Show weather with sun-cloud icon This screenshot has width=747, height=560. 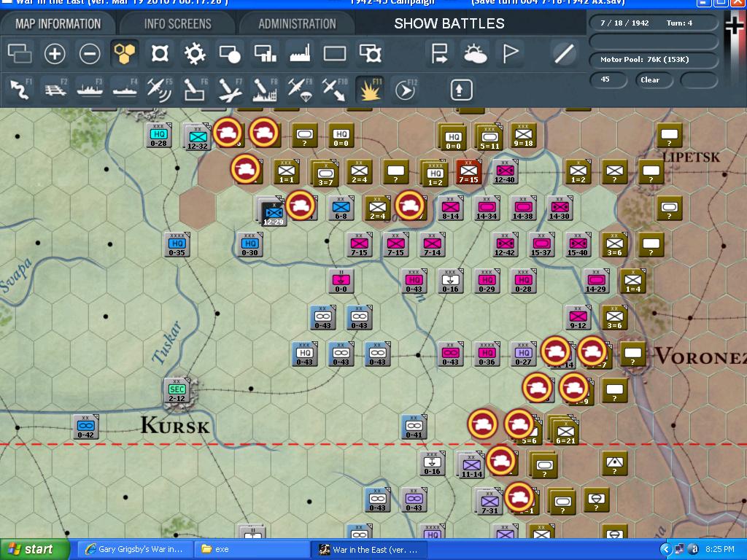point(475,53)
